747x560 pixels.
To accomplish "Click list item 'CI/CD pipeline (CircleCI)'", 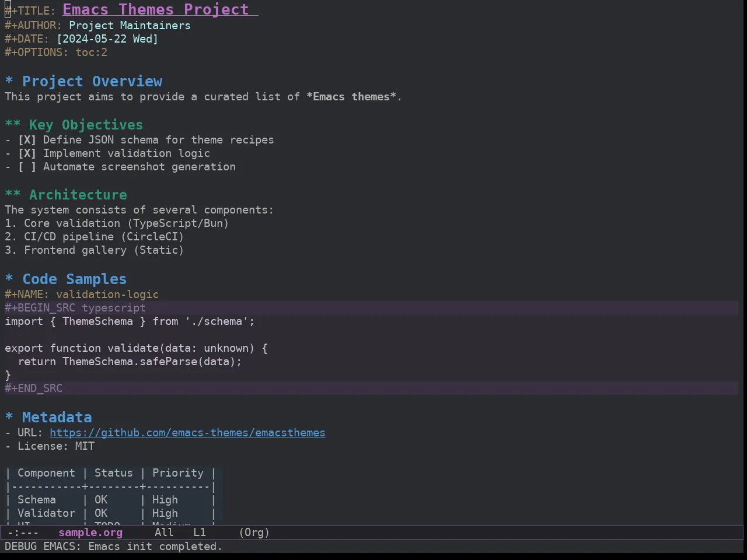I will tap(104, 237).
